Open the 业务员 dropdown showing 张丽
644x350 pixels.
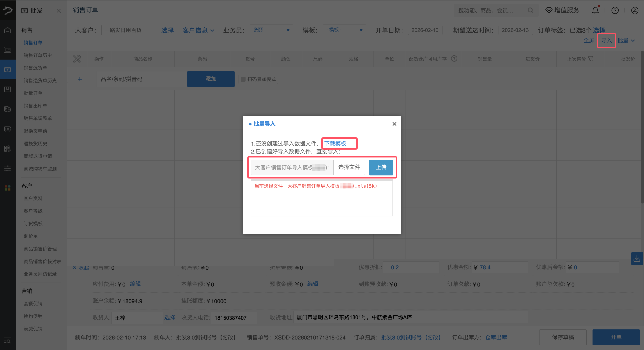(271, 30)
